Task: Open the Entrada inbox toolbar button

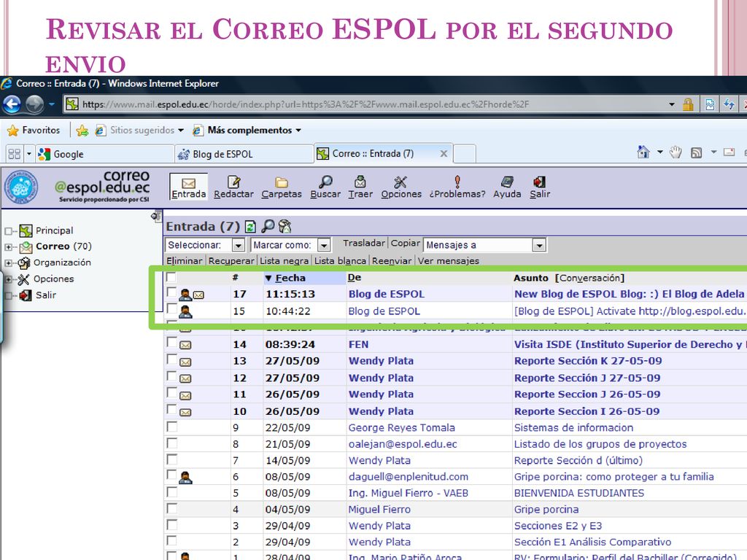Action: (189, 186)
